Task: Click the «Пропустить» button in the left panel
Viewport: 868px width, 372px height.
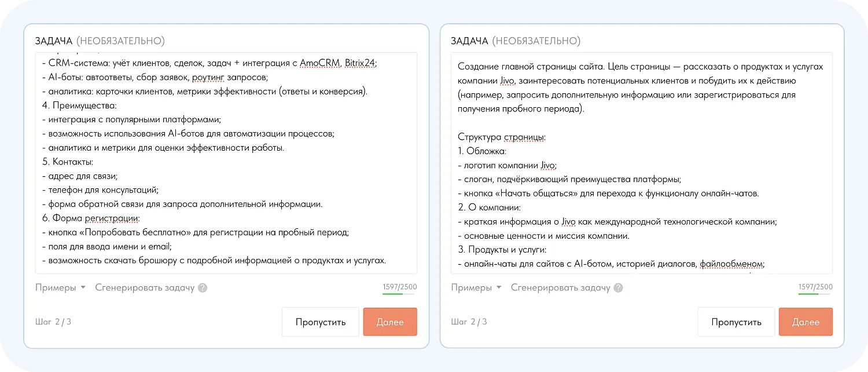Action: pyautogui.click(x=320, y=322)
